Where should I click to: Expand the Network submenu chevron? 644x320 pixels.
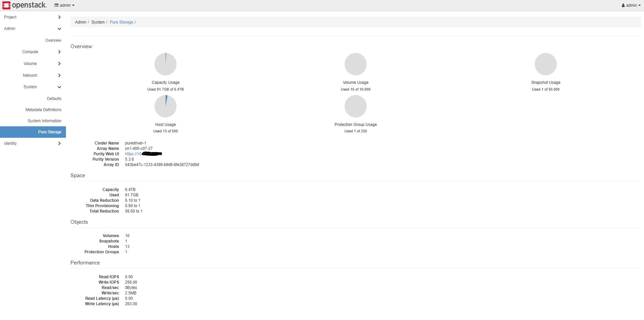[59, 75]
